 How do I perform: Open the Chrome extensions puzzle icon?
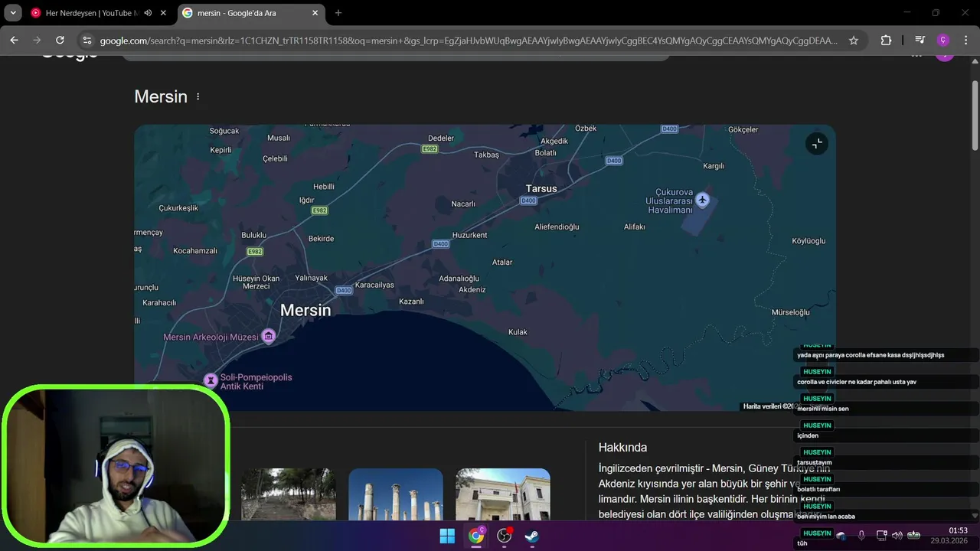[x=886, y=41]
